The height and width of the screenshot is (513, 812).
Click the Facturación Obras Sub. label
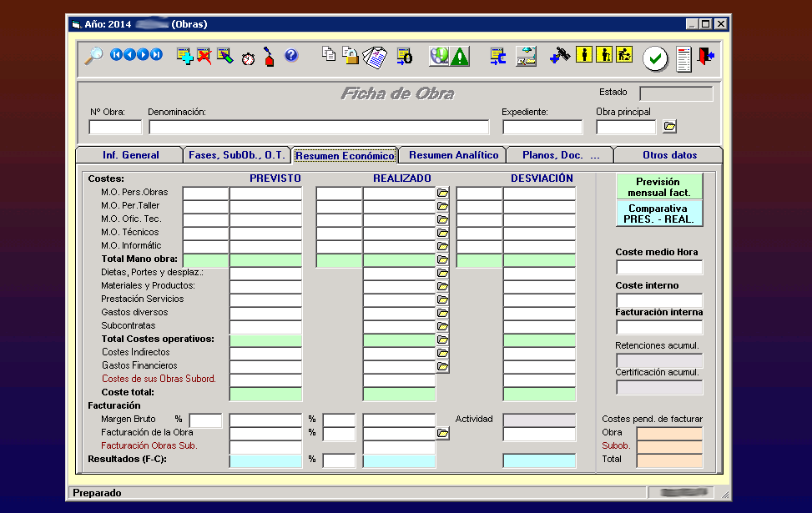click(x=149, y=445)
